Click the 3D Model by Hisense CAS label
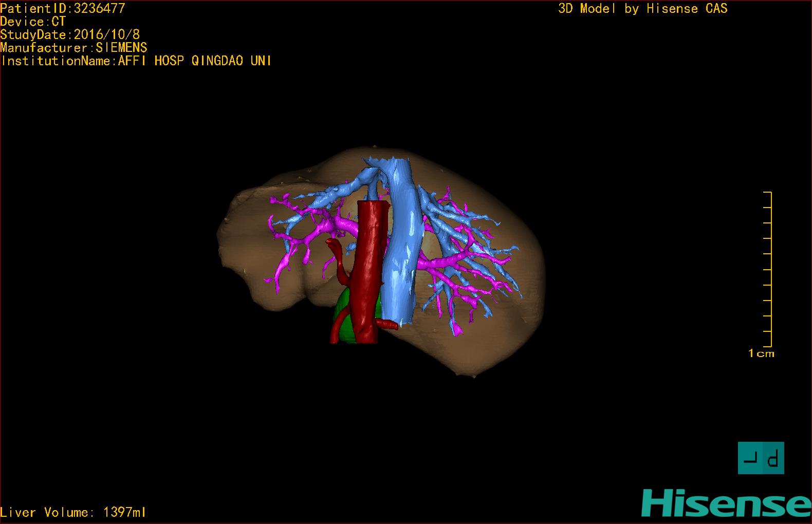 pyautogui.click(x=643, y=9)
